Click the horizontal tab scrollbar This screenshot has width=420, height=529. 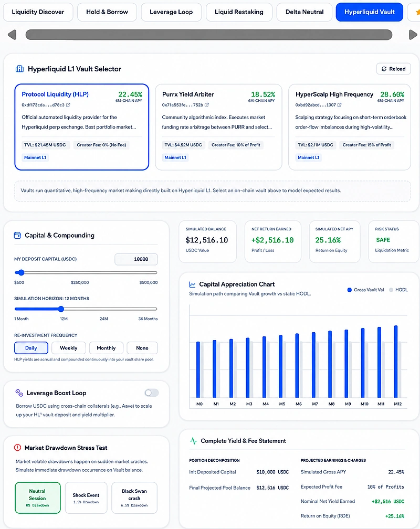point(209,35)
